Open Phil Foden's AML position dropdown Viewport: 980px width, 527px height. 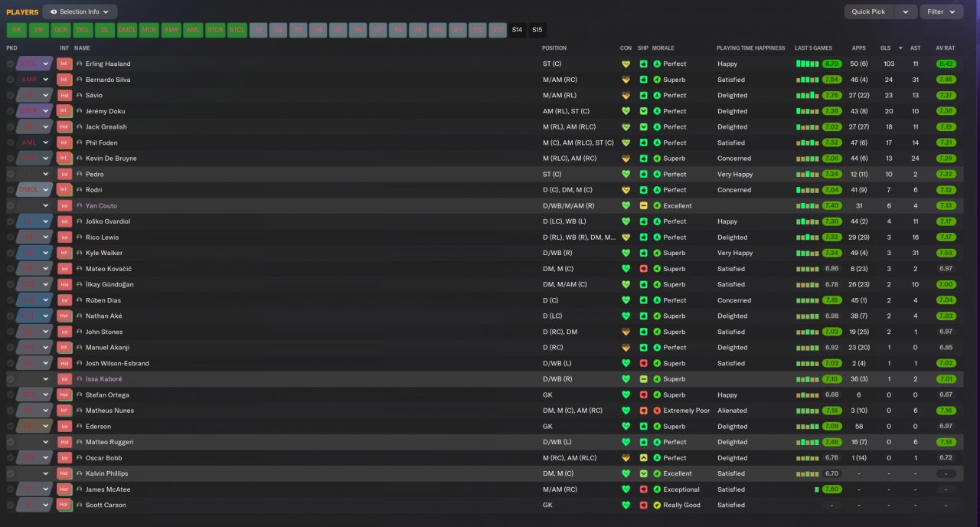point(34,142)
